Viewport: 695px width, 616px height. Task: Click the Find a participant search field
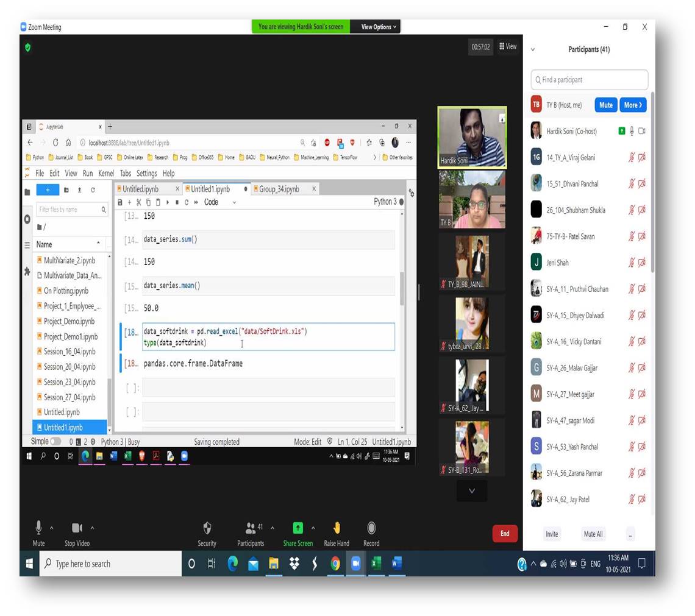[x=589, y=80]
